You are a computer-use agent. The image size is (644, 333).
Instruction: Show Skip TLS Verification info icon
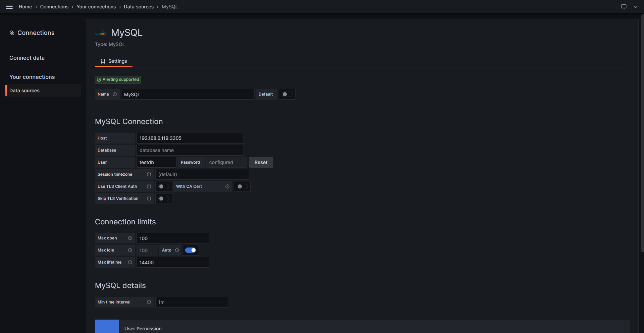pos(149,199)
